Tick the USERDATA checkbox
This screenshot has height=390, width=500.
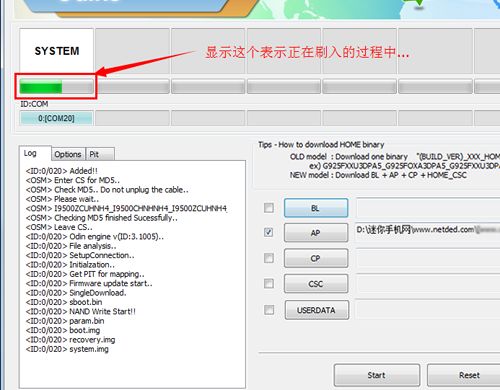[269, 310]
